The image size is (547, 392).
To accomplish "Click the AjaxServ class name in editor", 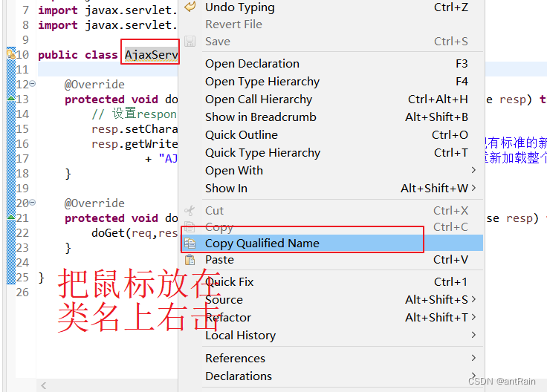I will (x=151, y=55).
